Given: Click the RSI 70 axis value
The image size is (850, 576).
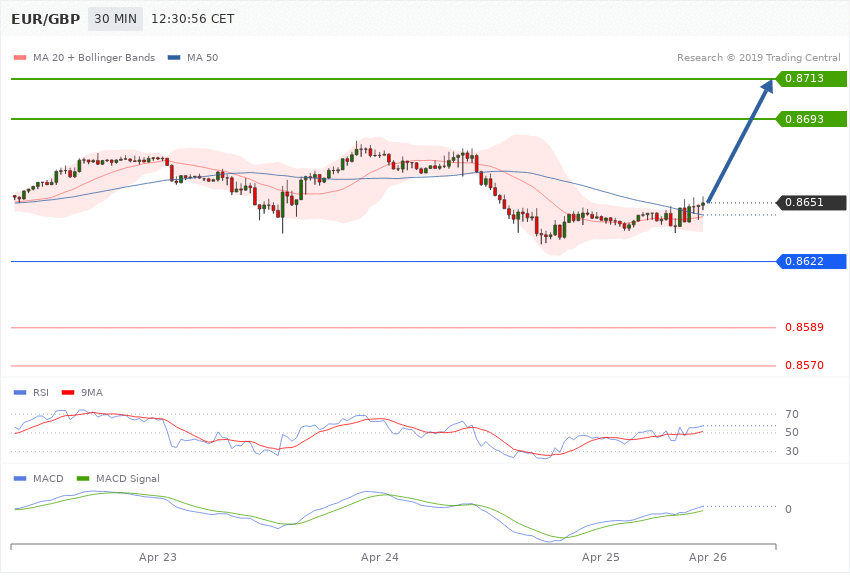Looking at the screenshot, I should pyautogui.click(x=792, y=415).
